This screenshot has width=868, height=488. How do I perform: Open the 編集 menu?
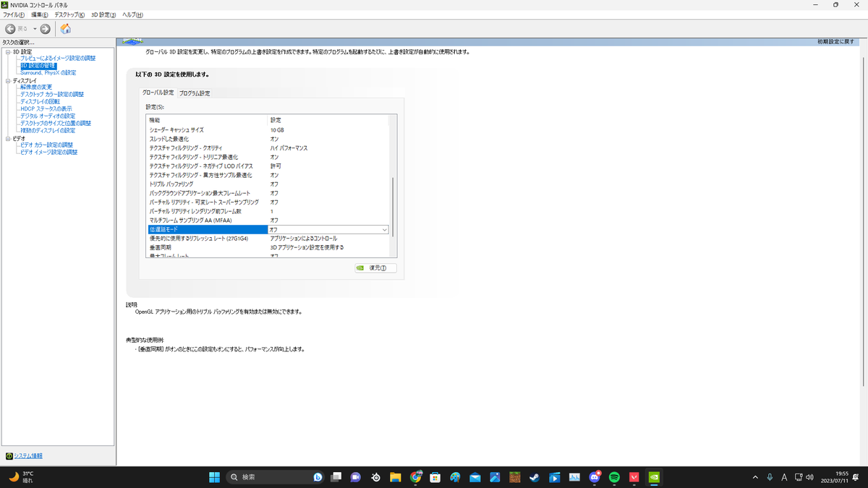coord(39,14)
